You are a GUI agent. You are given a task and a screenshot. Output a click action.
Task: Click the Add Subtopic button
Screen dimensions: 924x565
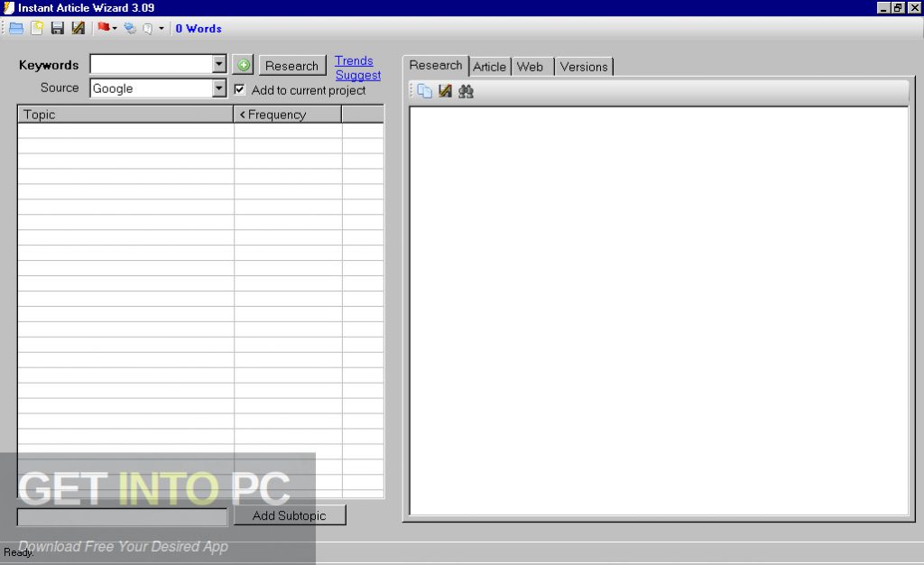click(290, 515)
